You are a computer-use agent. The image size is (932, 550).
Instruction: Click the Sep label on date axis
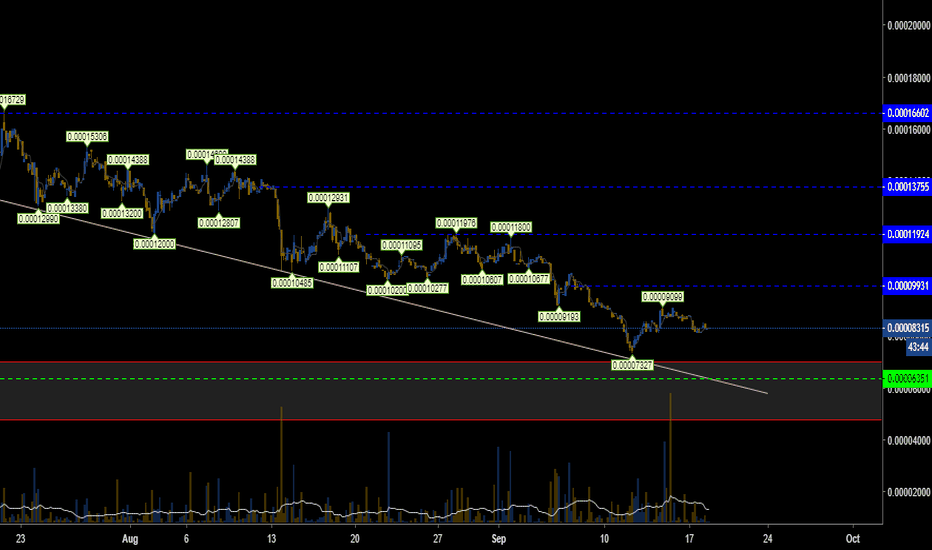pyautogui.click(x=498, y=539)
